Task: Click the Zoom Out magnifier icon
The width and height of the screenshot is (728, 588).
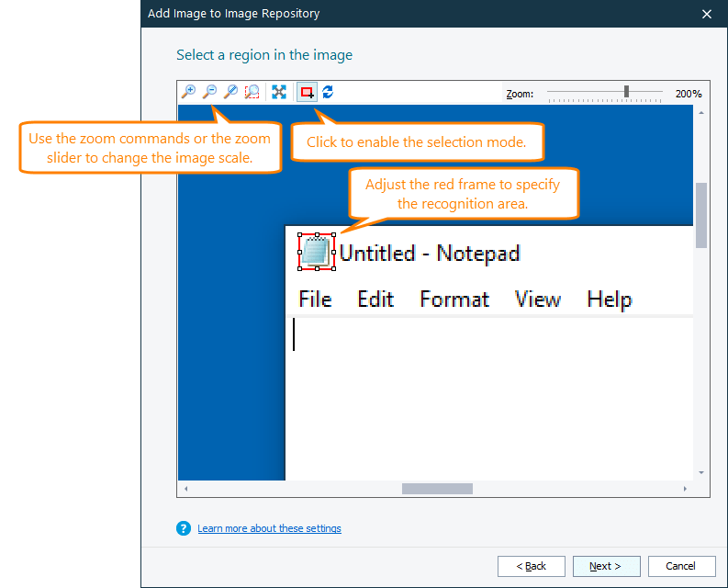Action: pos(210,92)
